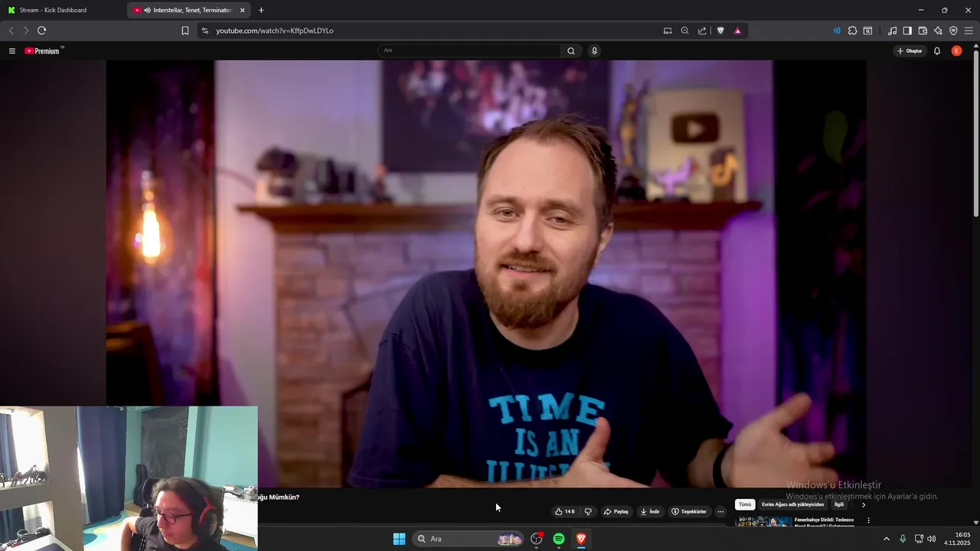Click the YouTube search magnifier button

click(571, 51)
